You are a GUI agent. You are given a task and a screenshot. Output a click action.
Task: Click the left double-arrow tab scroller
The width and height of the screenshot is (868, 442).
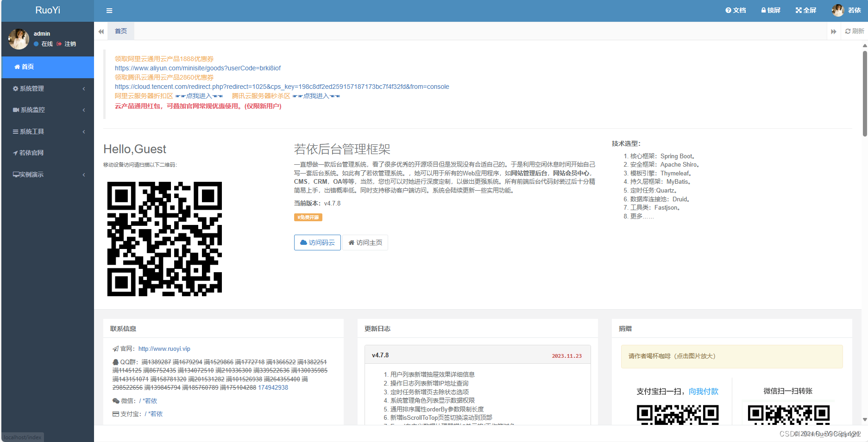(x=101, y=31)
